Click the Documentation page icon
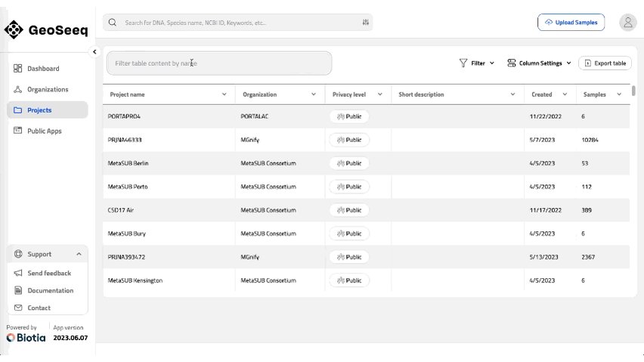Screen dimensions: 644x362 coord(18,290)
